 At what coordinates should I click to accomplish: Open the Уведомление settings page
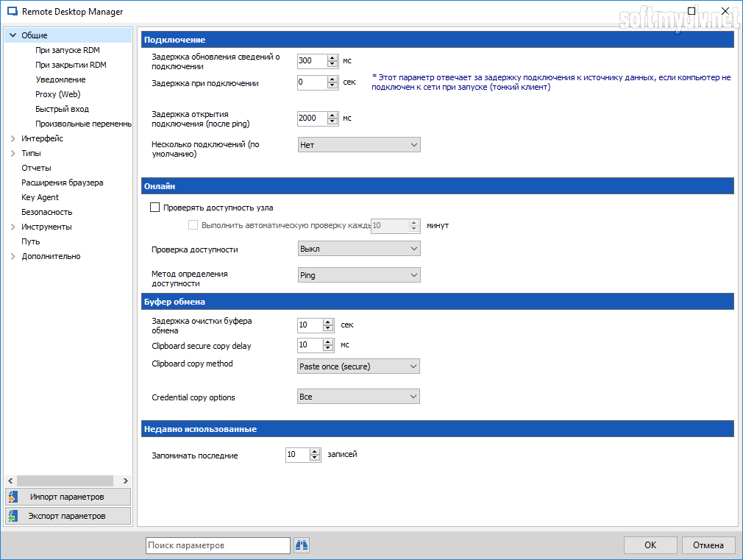coord(60,79)
